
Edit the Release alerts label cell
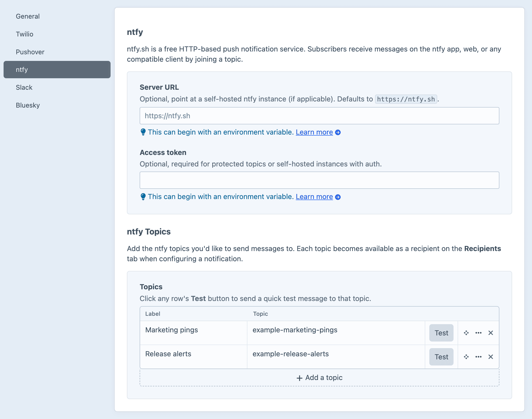pos(194,357)
